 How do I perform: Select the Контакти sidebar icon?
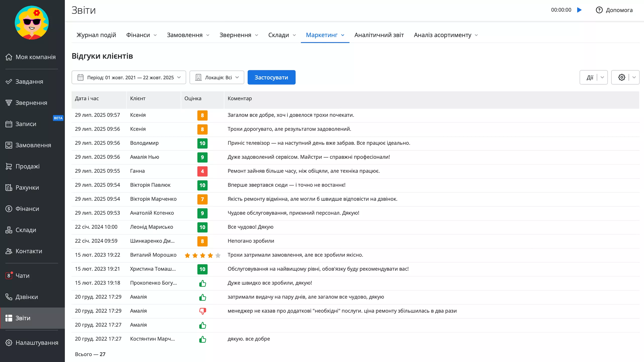(x=9, y=251)
